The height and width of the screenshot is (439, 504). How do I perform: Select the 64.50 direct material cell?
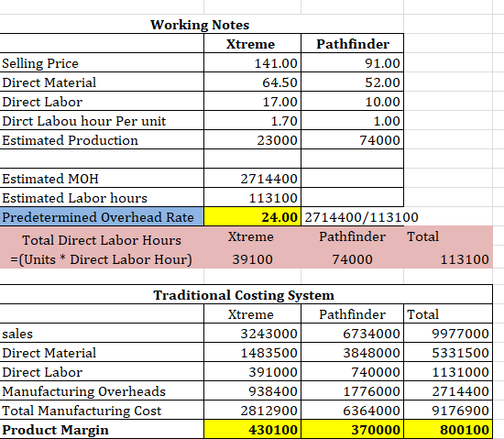(252, 82)
